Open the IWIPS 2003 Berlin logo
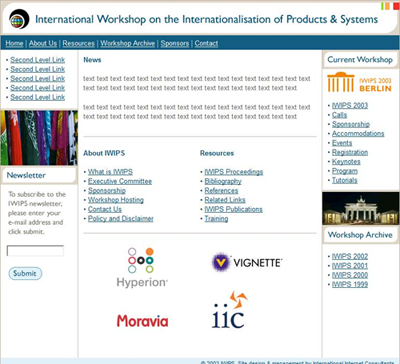Viewport: 400px width, 364px height. 359,82
